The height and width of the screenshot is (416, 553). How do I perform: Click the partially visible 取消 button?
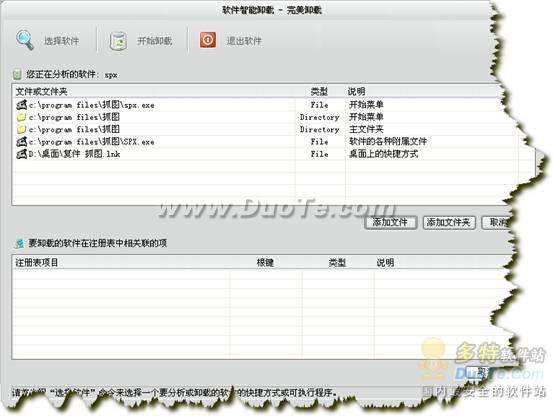(496, 222)
